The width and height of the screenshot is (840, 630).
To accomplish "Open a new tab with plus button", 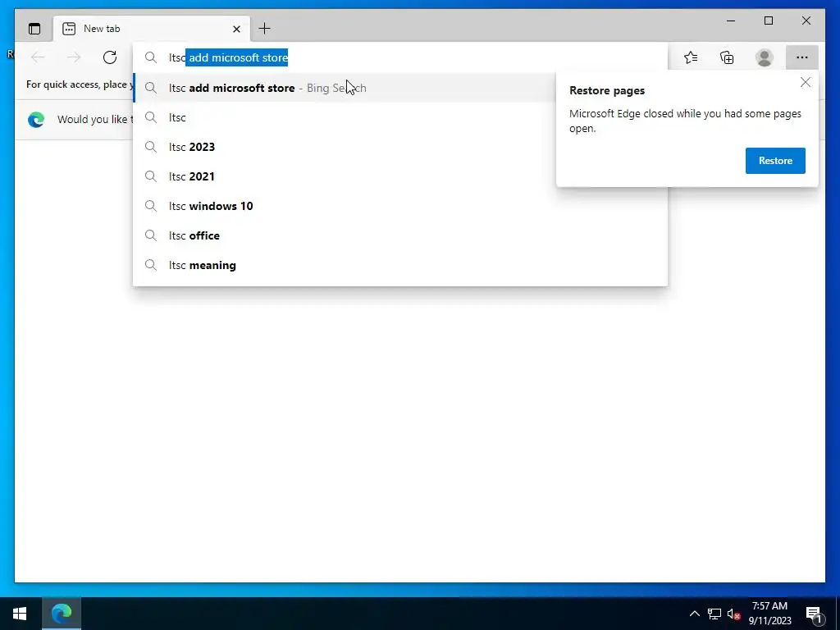I will click(x=265, y=29).
